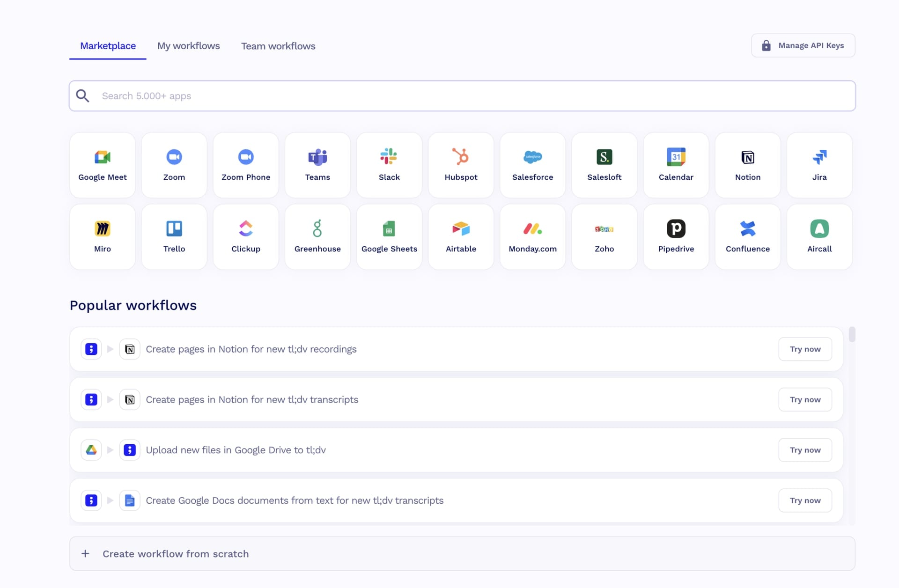This screenshot has width=899, height=588.
Task: Open the Google Meet app card
Action: pyautogui.click(x=103, y=165)
